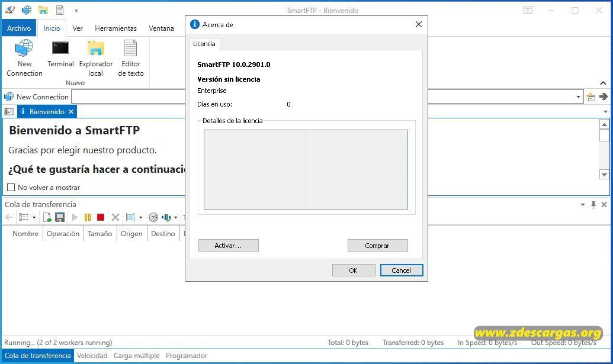Click the Activar... button
This screenshot has height=364, width=613.
click(x=228, y=245)
